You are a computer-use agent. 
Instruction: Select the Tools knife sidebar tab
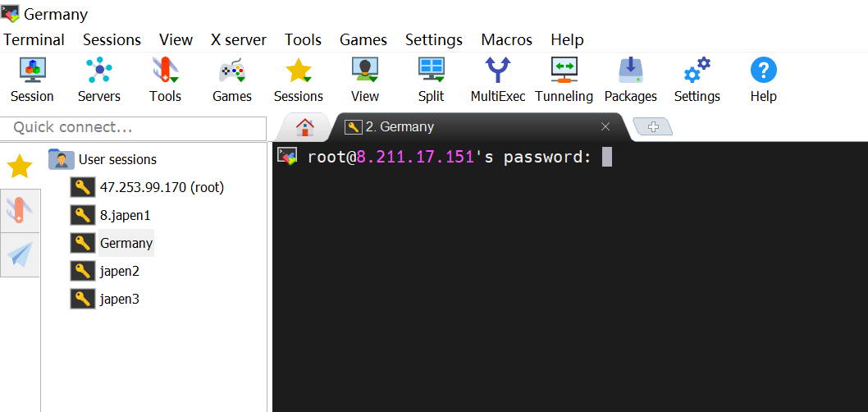point(20,210)
